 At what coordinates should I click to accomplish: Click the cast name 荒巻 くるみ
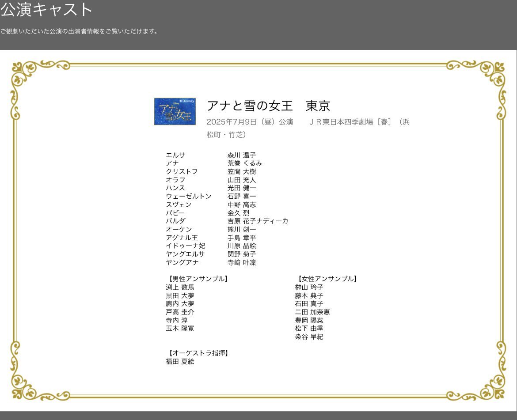(x=245, y=163)
